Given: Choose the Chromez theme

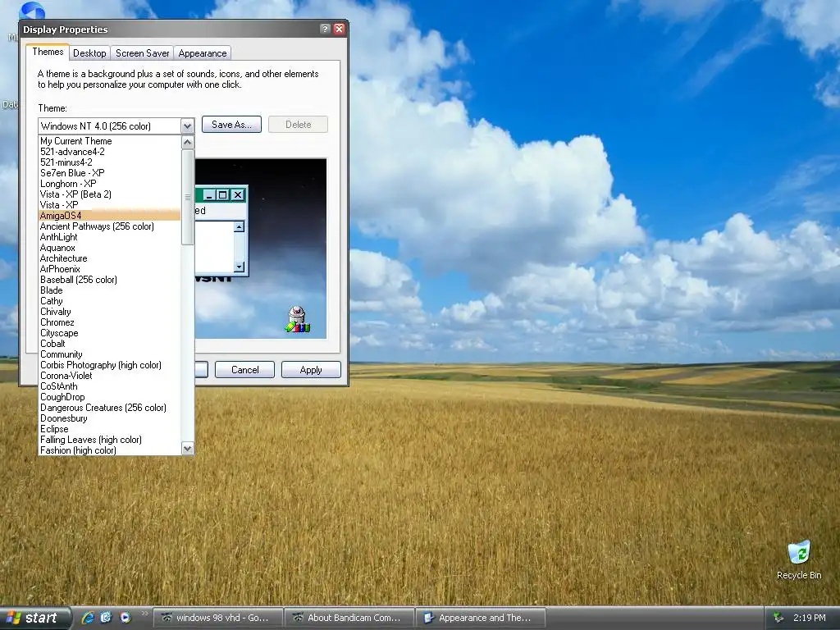Looking at the screenshot, I should point(109,322).
